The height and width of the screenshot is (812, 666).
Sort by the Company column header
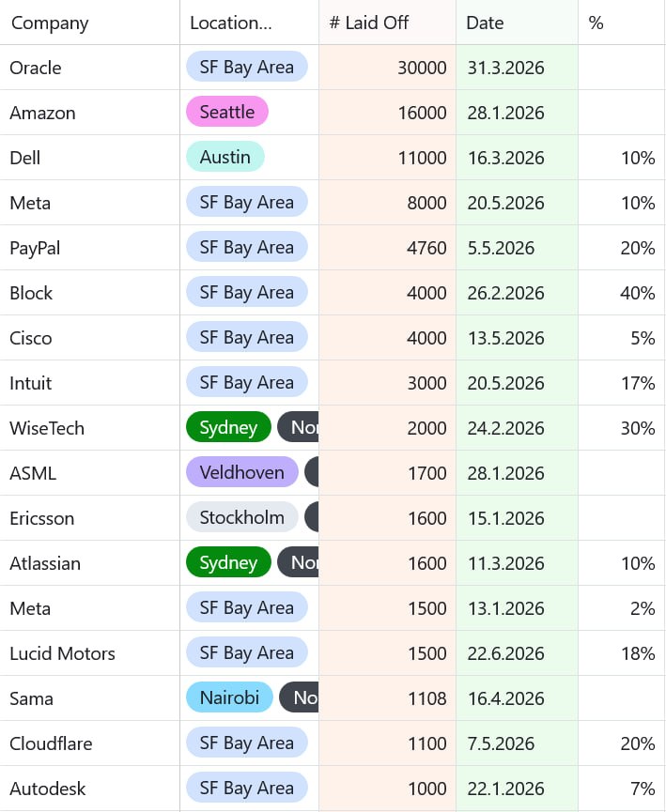click(89, 23)
